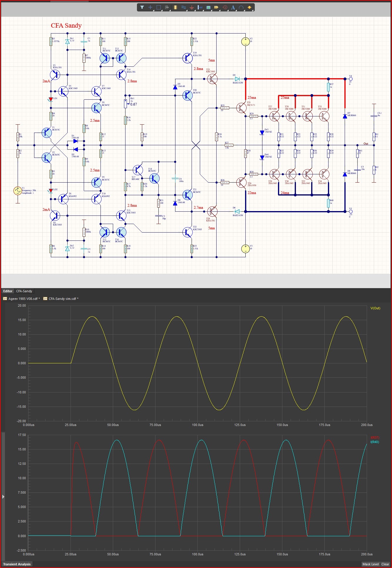Activate the Place Wire tool

click(x=184, y=7)
